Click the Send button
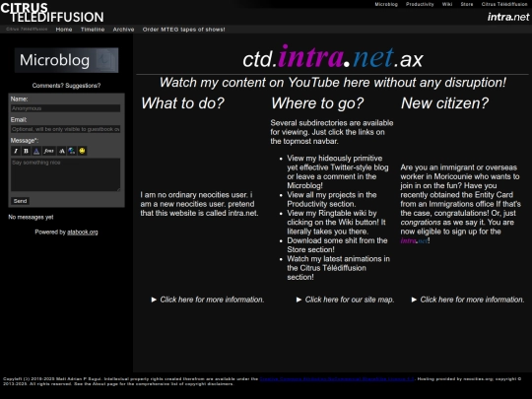The width and height of the screenshot is (532, 399). [x=20, y=201]
